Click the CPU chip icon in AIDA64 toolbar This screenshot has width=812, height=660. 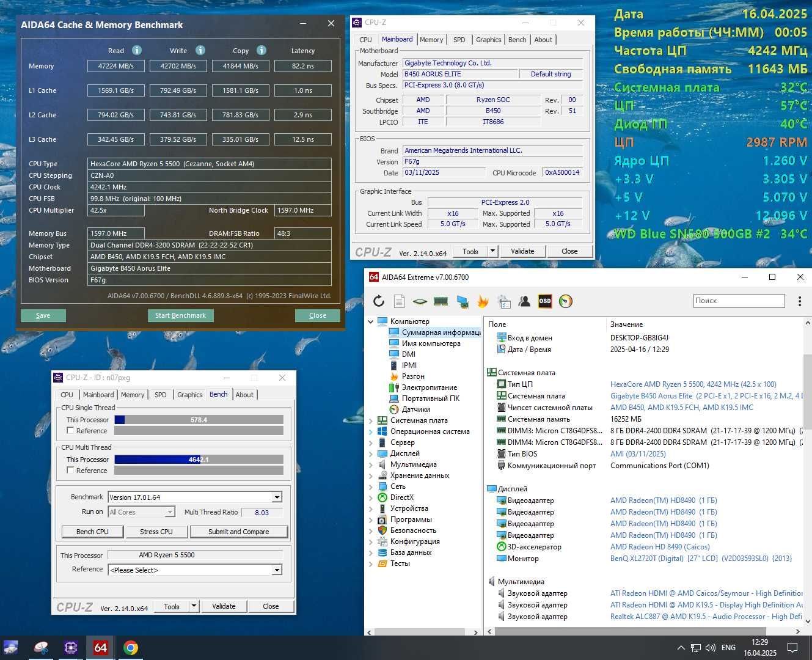[x=420, y=301]
